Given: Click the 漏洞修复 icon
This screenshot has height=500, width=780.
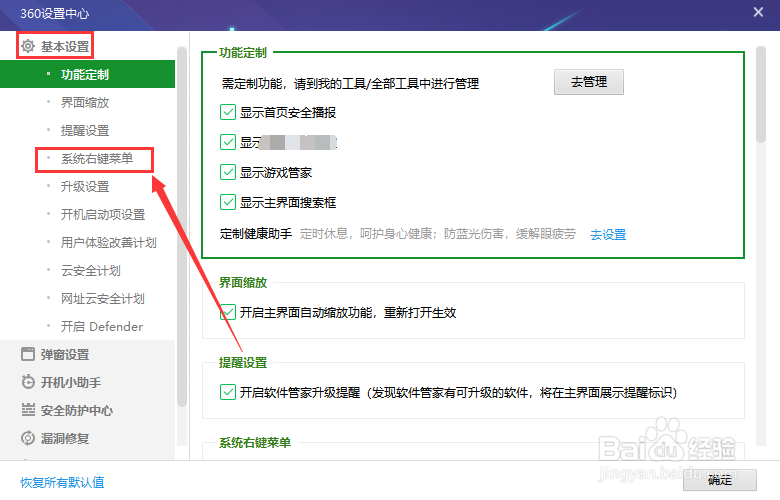Looking at the screenshot, I should (28, 438).
